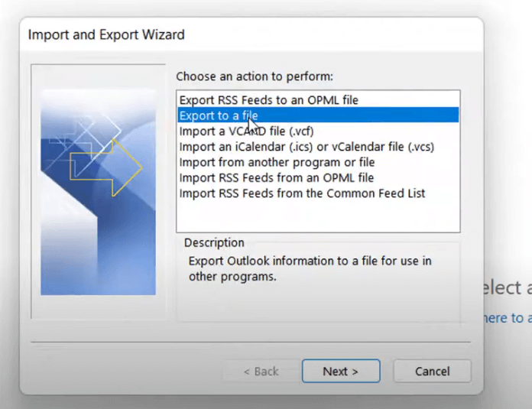Select Import a VCARD file (.vcf)
Image resolution: width=532 pixels, height=409 pixels.
pos(246,131)
